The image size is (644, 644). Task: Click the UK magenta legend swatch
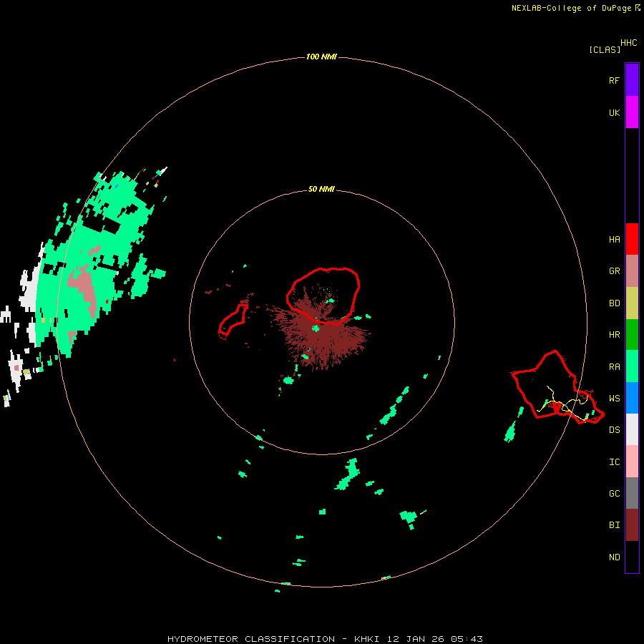click(x=632, y=112)
